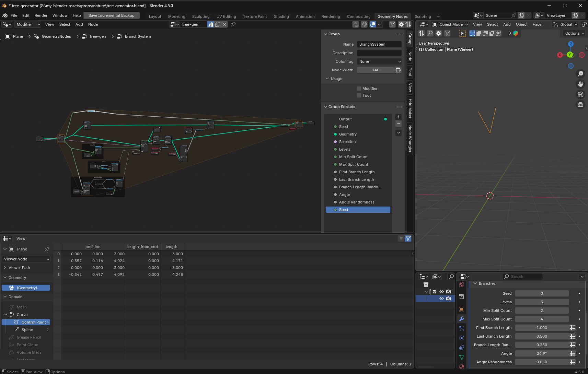This screenshot has width=588, height=374.
Task: Open the Modifiers wrench properties tab
Action: click(x=462, y=319)
